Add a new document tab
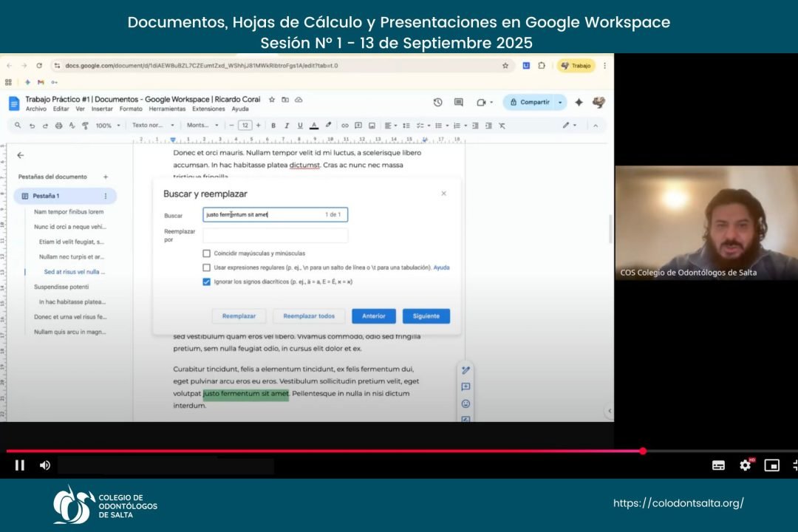 click(106, 177)
